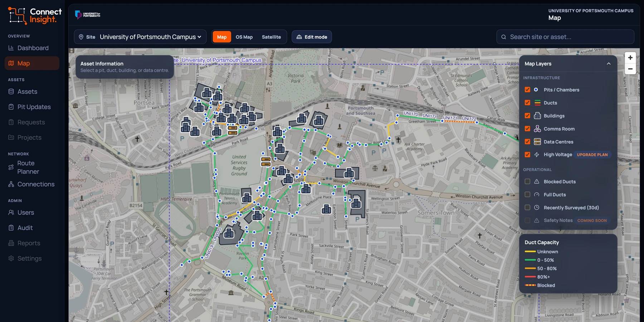Screen dimensions: 644x322
Task: Zoom in with the plus button
Action: [x=630, y=58]
